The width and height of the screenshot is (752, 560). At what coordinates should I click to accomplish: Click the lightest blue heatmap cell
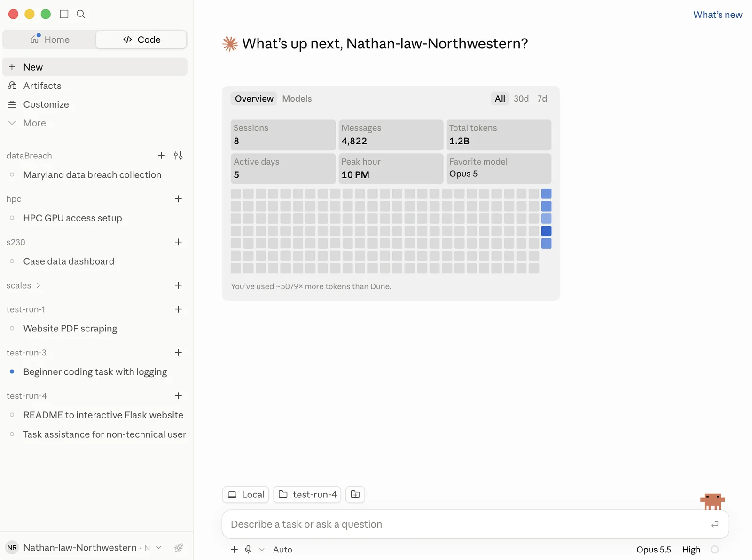pyautogui.click(x=546, y=219)
